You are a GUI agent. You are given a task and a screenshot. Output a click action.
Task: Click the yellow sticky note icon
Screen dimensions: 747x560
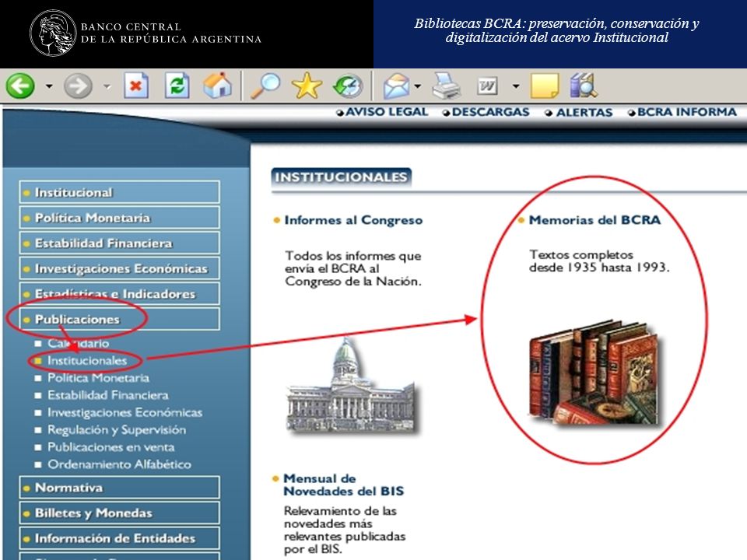pyautogui.click(x=545, y=86)
